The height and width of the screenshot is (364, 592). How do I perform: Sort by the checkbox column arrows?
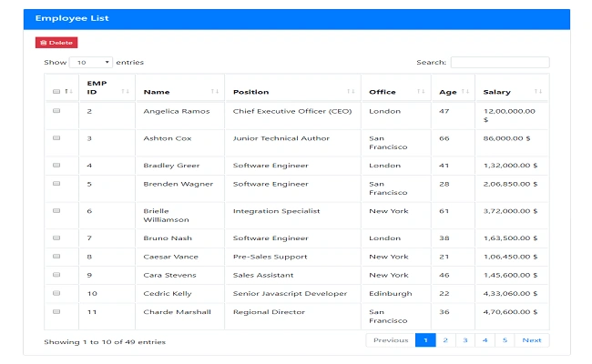[x=68, y=91]
